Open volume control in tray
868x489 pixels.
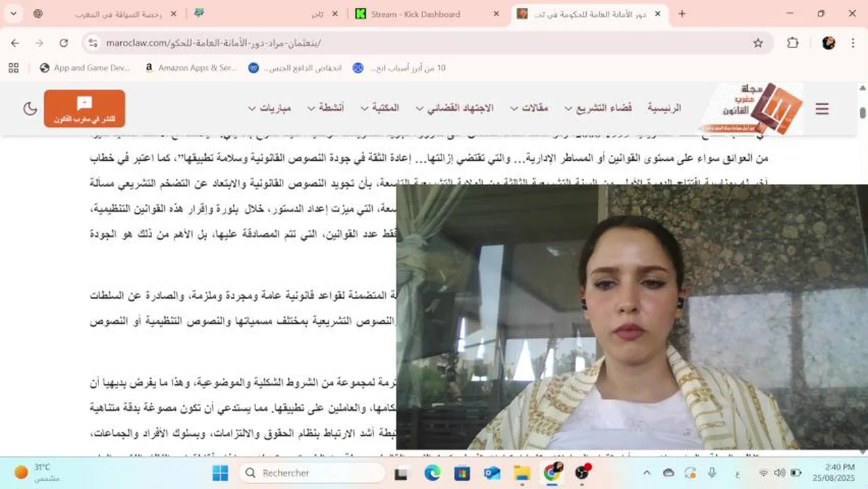click(x=779, y=473)
